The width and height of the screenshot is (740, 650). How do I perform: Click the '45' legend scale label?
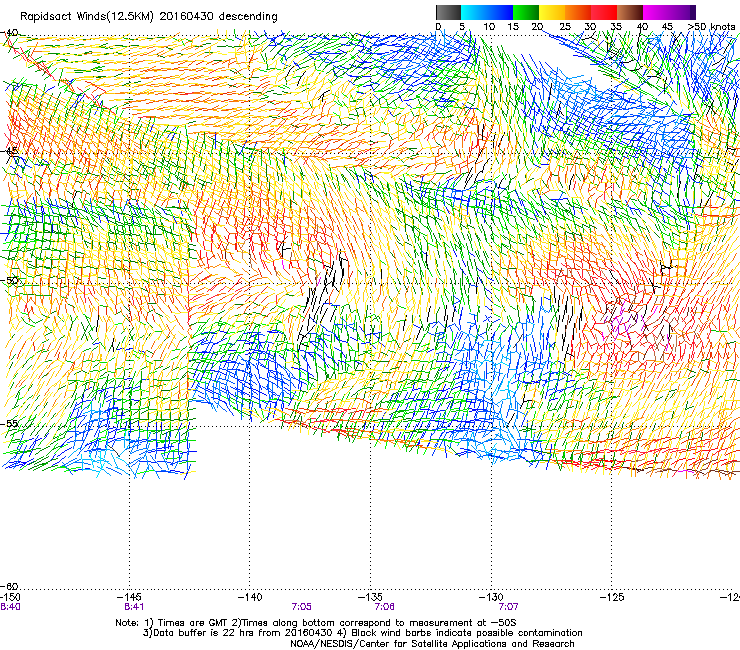[667, 27]
